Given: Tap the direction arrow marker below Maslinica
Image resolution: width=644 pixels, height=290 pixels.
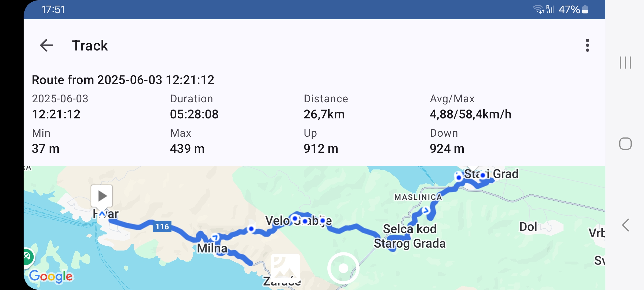Looking at the screenshot, I should 426,210.
